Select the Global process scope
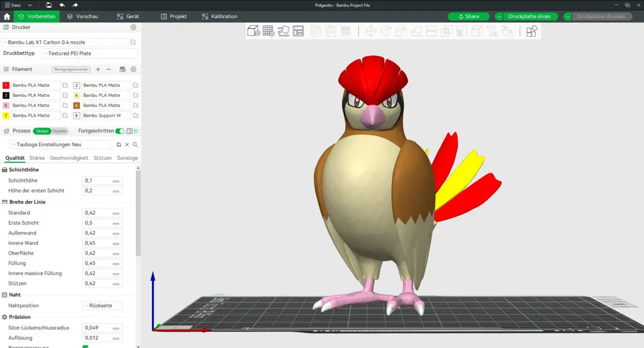The image size is (644, 348). (x=42, y=131)
